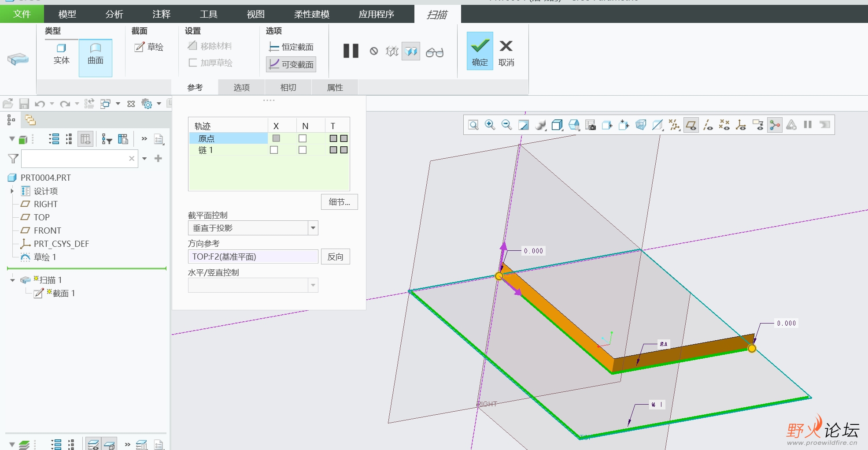Toggle coordinate system display eye icon
Viewport: 868px width, 450px height.
(741, 125)
